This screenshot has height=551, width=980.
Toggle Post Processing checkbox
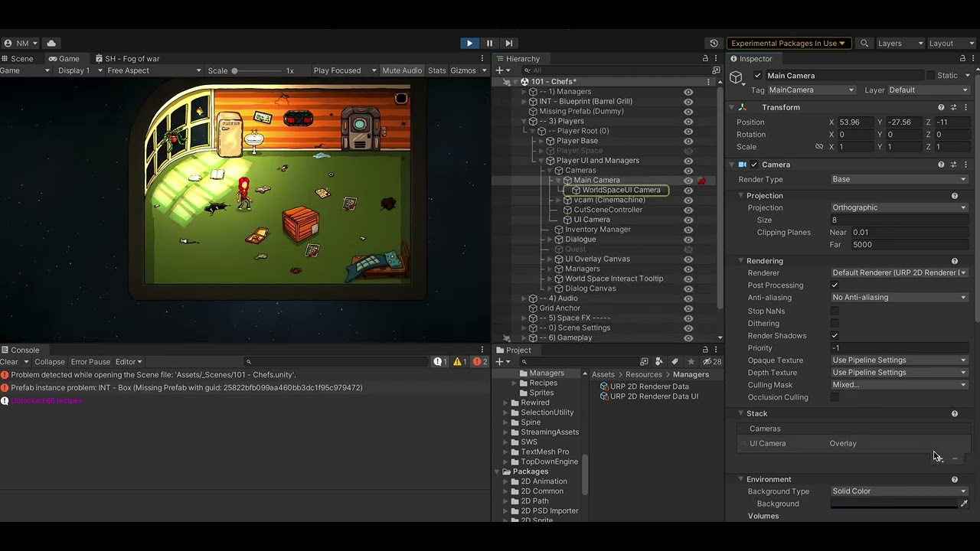[835, 285]
